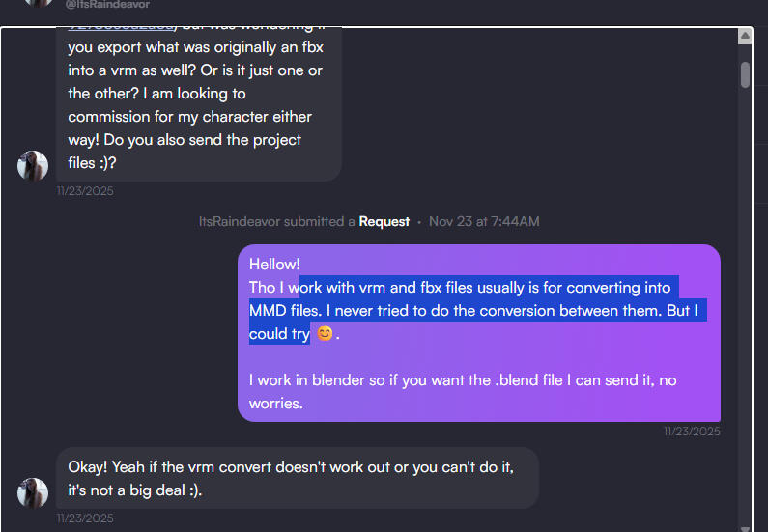Click the date stamp under the "Okay! Yeah" message

pos(85,518)
